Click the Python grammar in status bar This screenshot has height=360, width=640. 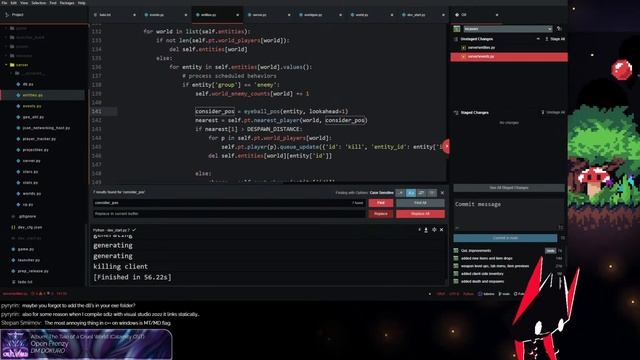click(468, 294)
